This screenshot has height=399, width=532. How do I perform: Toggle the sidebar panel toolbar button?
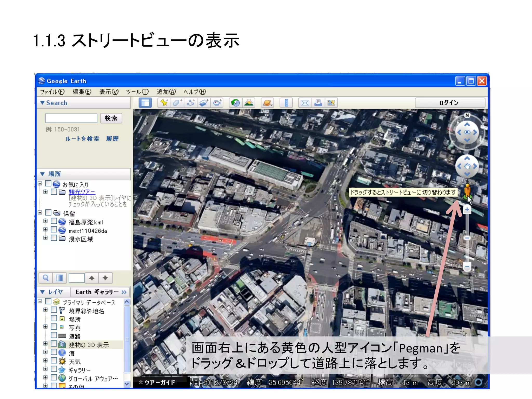click(145, 103)
